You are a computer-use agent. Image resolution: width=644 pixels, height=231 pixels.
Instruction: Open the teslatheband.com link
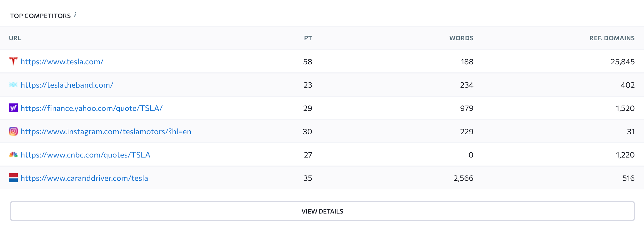67,85
